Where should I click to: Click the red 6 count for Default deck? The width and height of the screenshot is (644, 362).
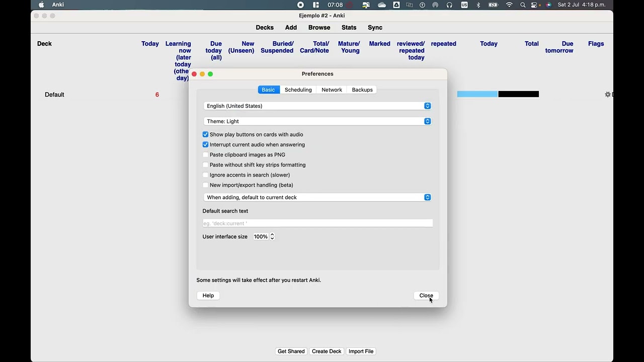point(157,95)
